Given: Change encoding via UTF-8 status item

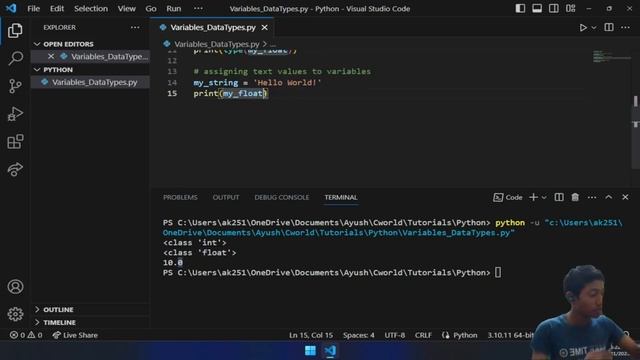Looking at the screenshot, I should [395, 335].
